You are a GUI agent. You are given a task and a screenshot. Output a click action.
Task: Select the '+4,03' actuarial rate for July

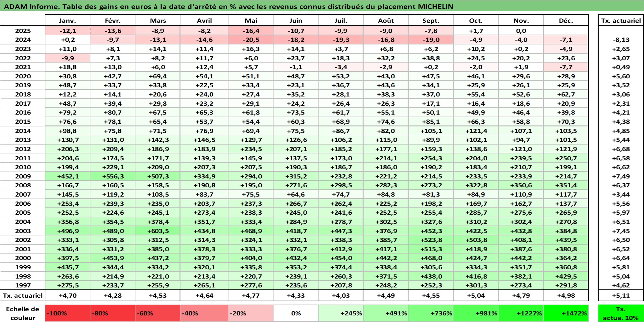point(341,295)
